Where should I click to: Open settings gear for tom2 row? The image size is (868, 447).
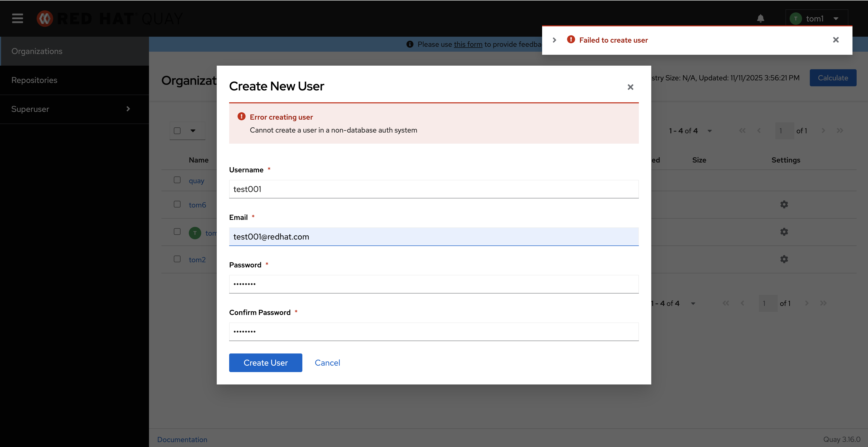click(784, 259)
